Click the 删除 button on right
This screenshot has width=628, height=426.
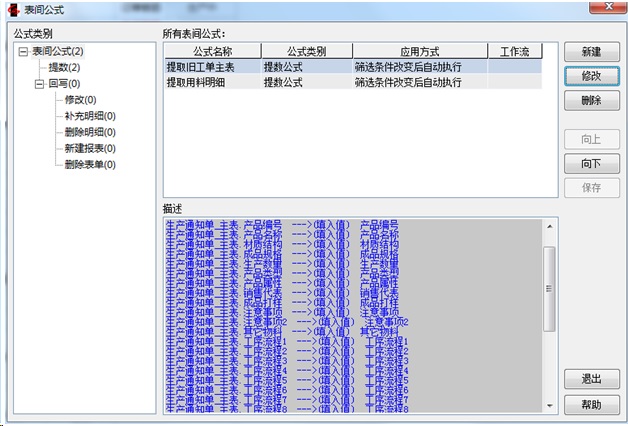point(590,101)
